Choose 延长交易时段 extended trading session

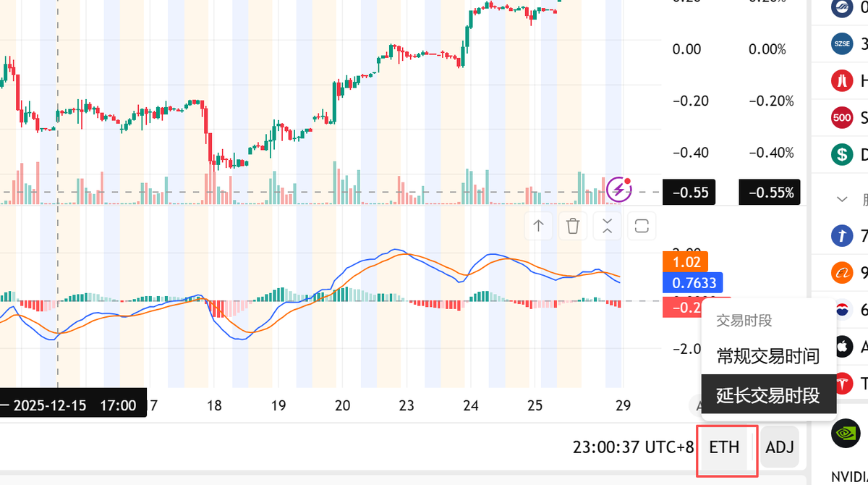pyautogui.click(x=768, y=395)
